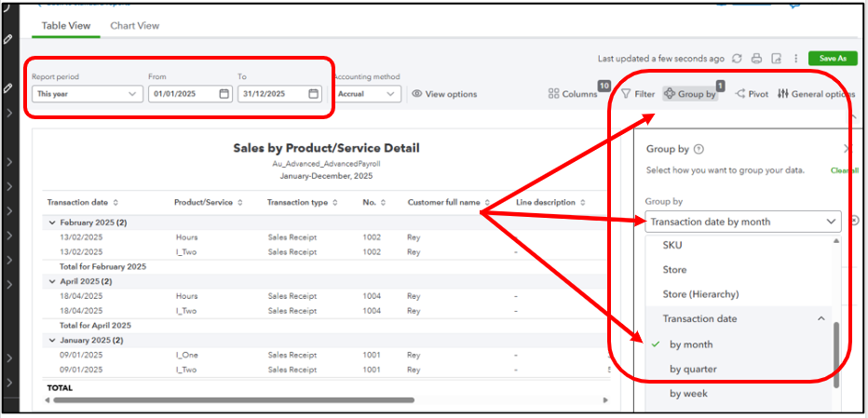Select the Table View tab
868x418 pixels.
coord(66,25)
